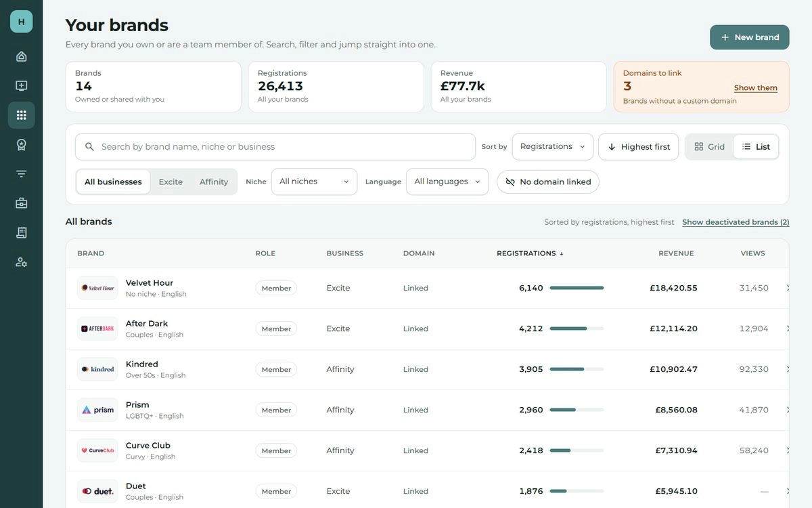Click the New brand button
This screenshot has height=508, width=812.
[x=750, y=37]
